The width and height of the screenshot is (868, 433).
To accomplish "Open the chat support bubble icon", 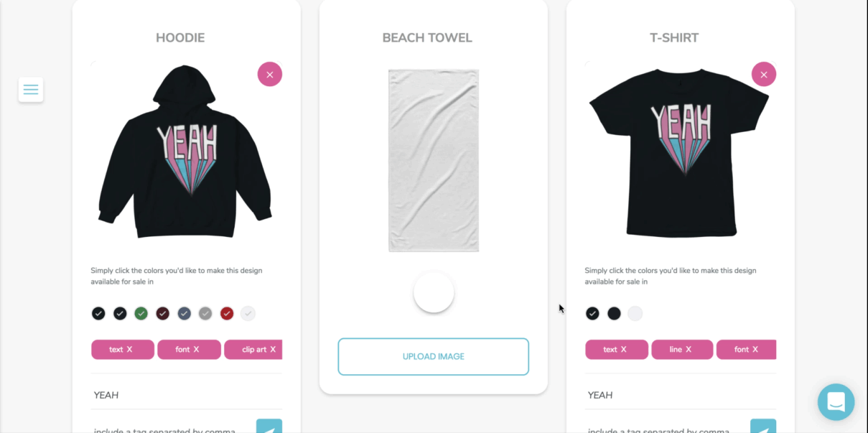I will [x=836, y=401].
